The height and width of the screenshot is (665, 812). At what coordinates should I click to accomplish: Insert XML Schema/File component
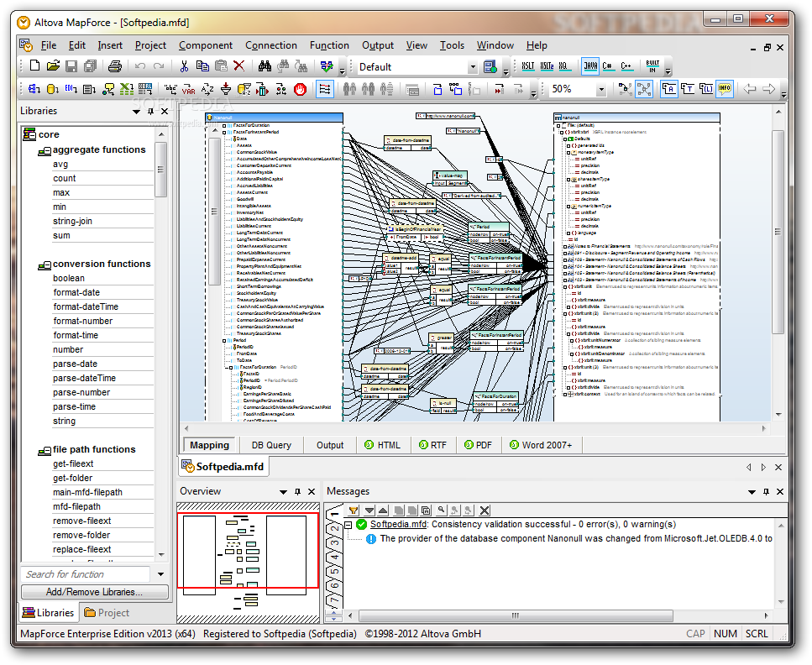tap(34, 89)
